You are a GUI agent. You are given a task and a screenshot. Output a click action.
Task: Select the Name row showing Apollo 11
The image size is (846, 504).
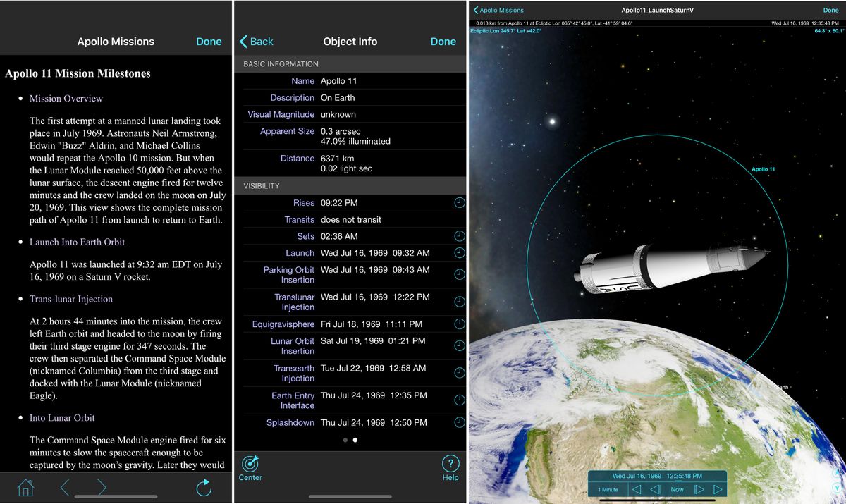[350, 81]
